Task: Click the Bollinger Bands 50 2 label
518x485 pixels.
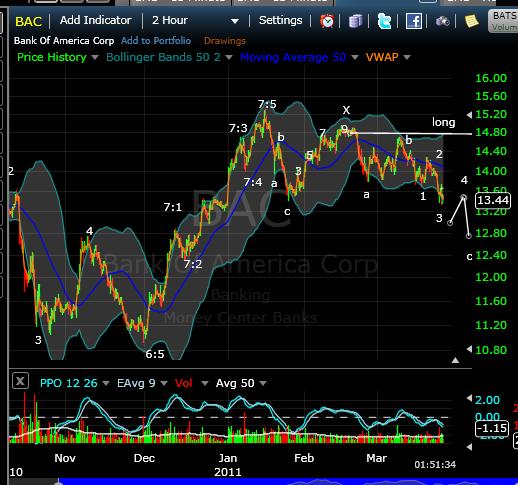Action: [x=163, y=57]
